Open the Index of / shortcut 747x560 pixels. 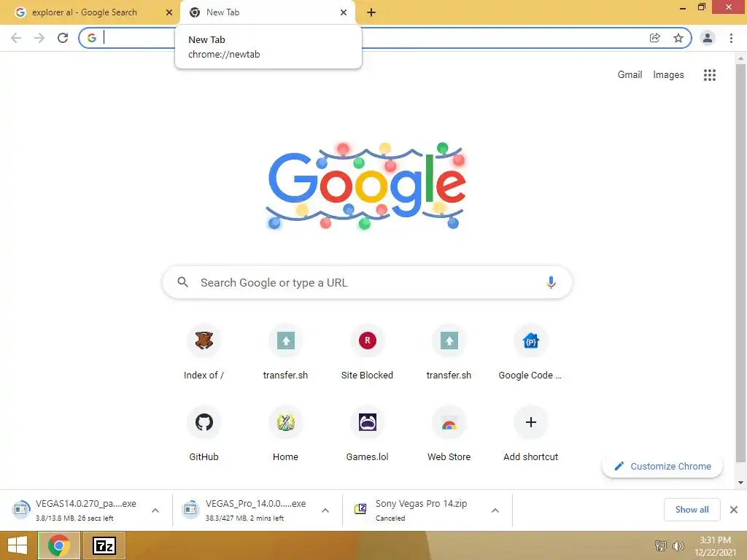204,352
